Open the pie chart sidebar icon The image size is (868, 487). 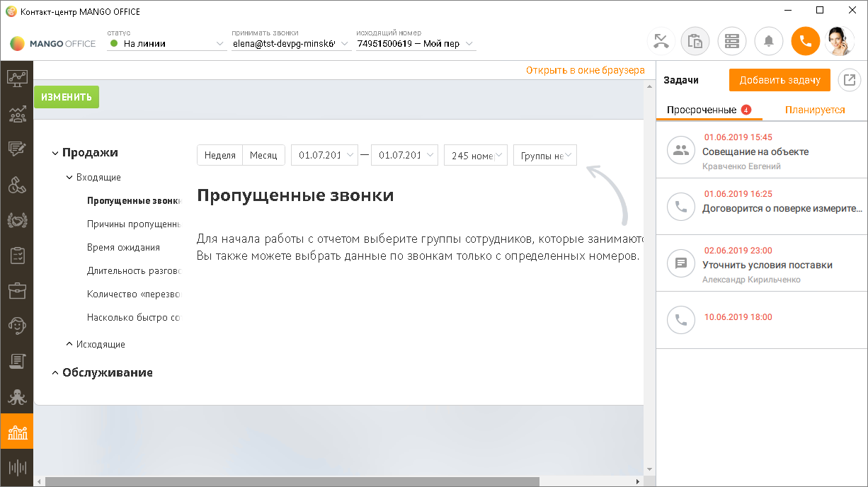17,185
